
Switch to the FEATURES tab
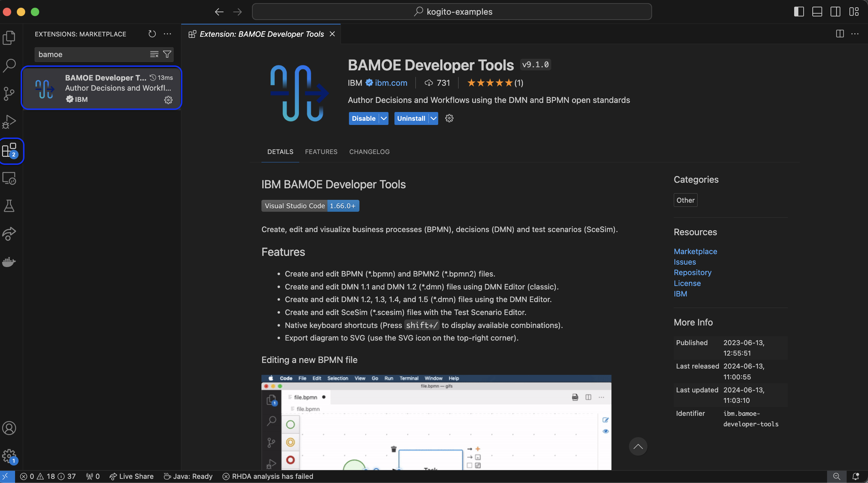[321, 152]
